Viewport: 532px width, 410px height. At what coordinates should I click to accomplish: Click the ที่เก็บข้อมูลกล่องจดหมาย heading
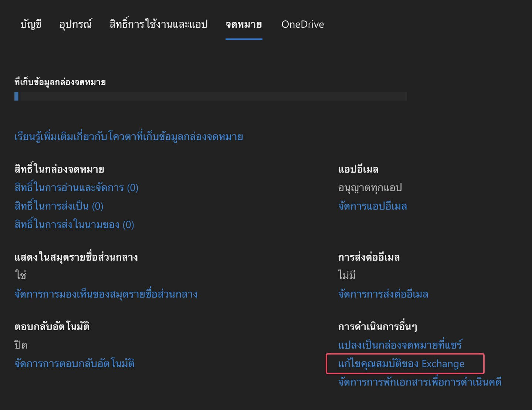click(x=60, y=82)
